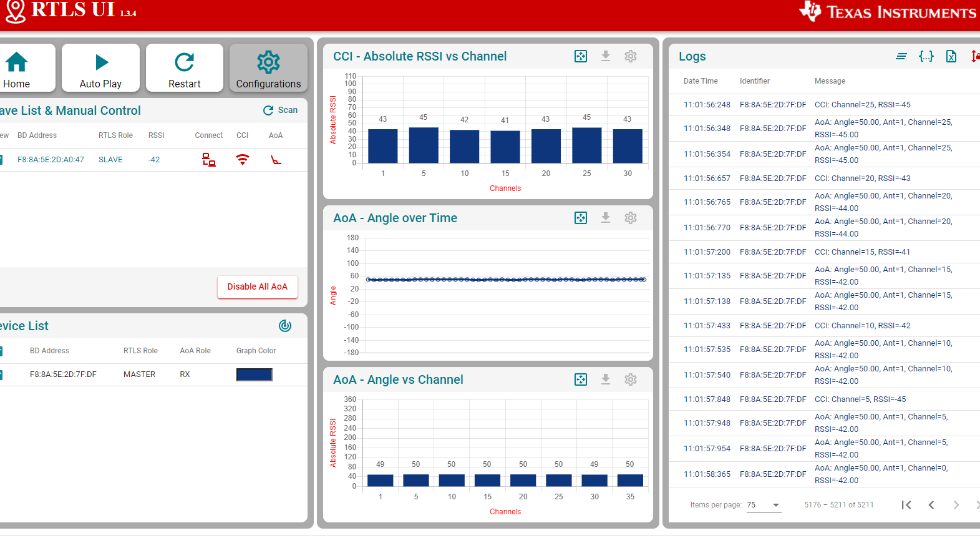Open the Configurations tab
The width and height of the screenshot is (980, 538).
(x=268, y=68)
